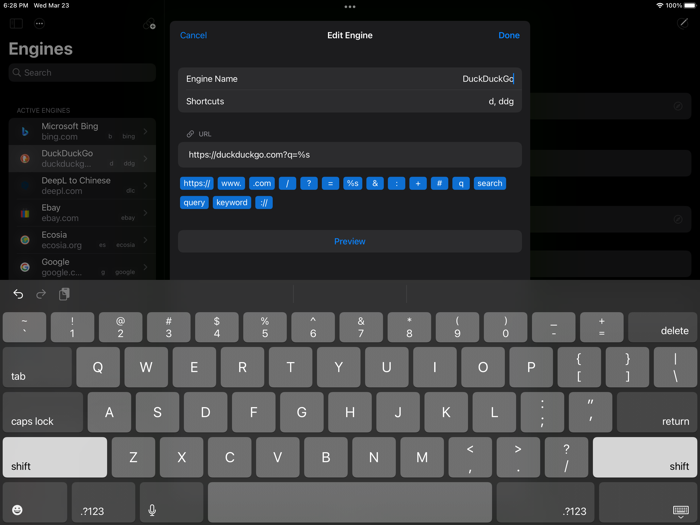This screenshot has width=700, height=525.
Task: Open DeepL to Chinese row chevron
Action: [x=146, y=186]
